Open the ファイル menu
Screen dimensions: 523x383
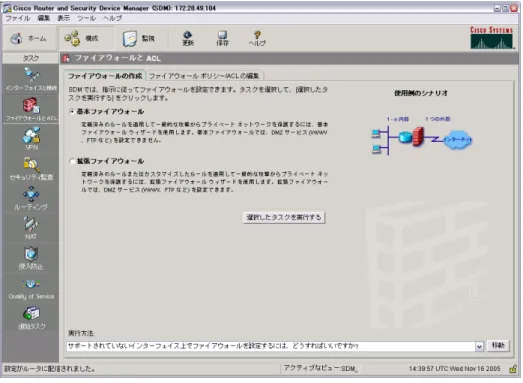tap(18, 18)
